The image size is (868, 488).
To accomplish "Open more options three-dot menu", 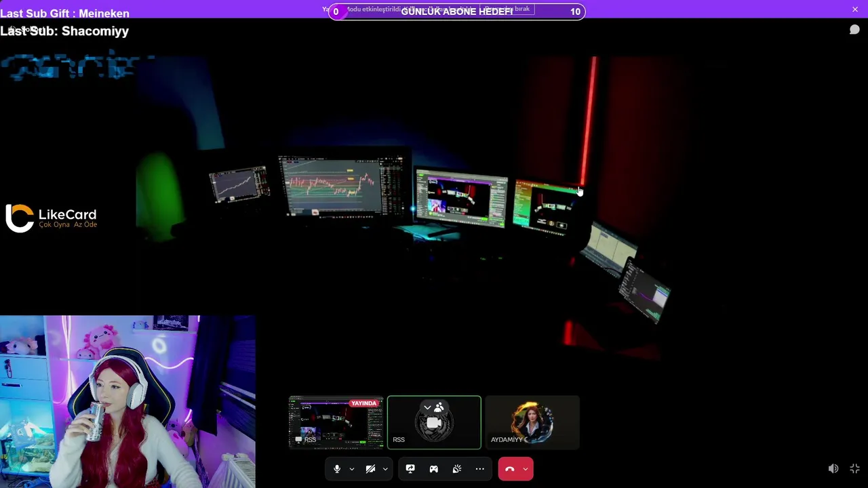I will tap(480, 469).
